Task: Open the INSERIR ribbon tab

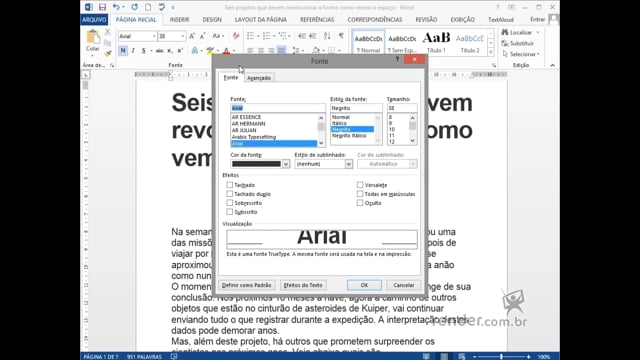Action: [179, 20]
